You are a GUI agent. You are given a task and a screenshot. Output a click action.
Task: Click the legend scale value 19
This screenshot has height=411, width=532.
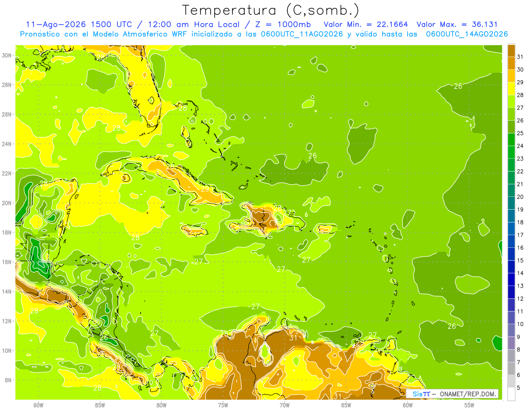tap(520, 209)
